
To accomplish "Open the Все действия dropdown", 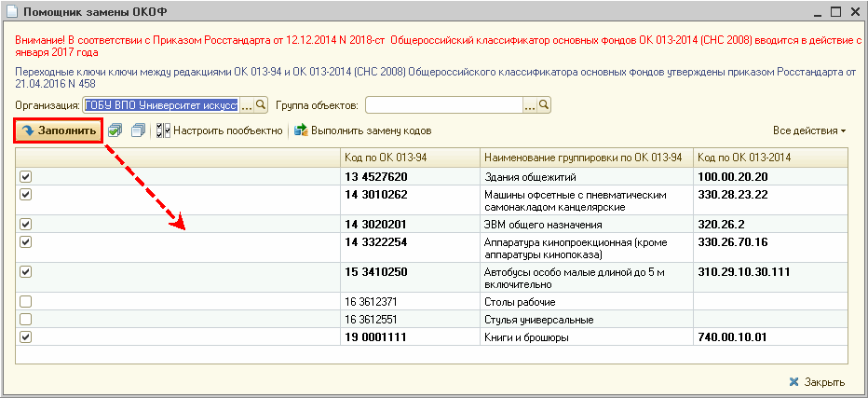I will coord(809,130).
